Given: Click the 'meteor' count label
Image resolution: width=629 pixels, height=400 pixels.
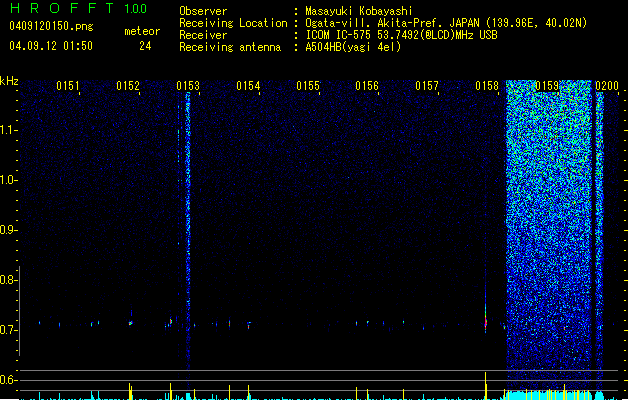Looking at the screenshot, I should (142, 31).
